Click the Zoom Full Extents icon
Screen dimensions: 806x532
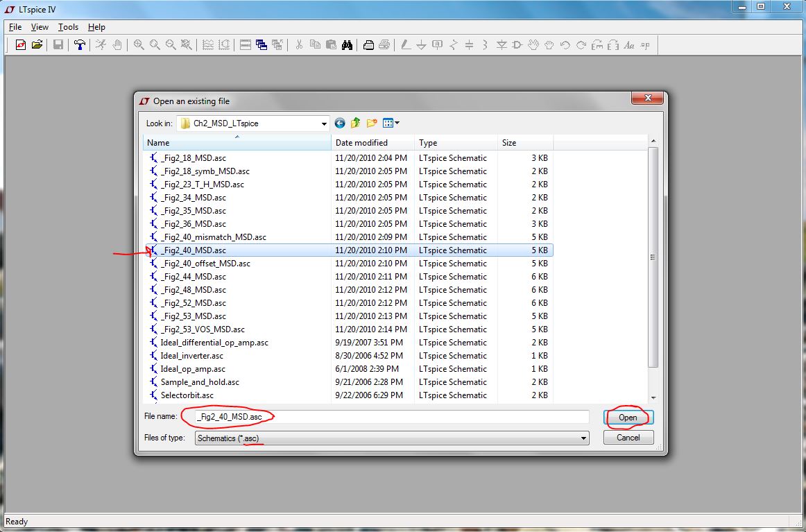coord(187,45)
